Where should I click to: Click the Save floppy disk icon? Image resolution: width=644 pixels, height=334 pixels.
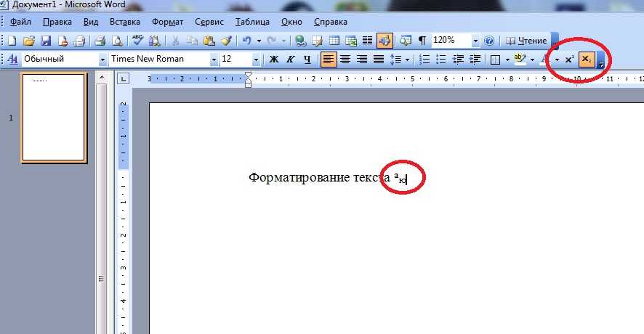[46, 41]
